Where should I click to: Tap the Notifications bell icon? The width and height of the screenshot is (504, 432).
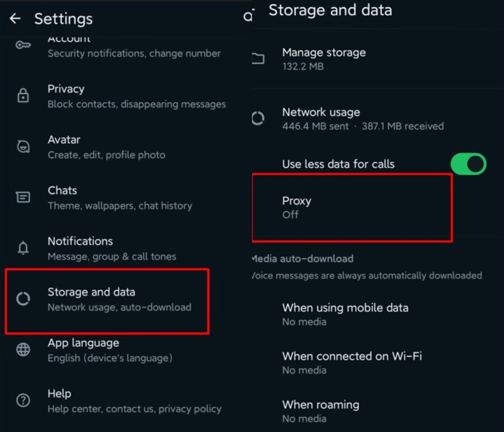click(x=23, y=248)
